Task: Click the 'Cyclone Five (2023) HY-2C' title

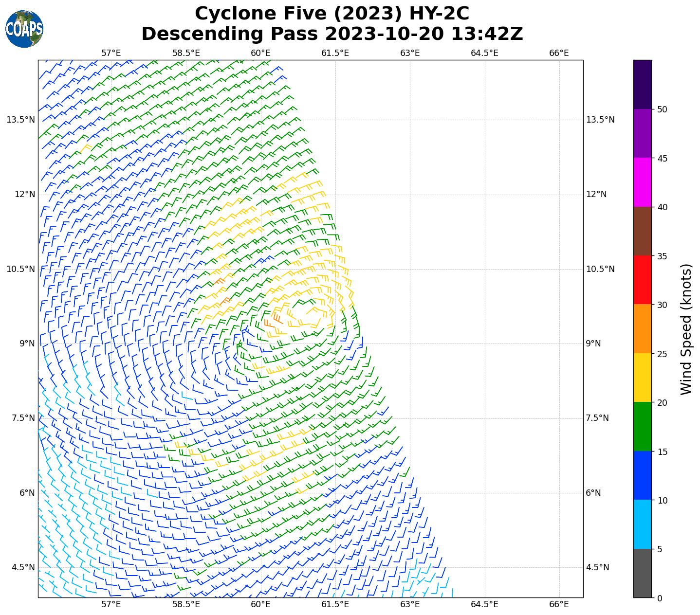Action: tap(332, 14)
